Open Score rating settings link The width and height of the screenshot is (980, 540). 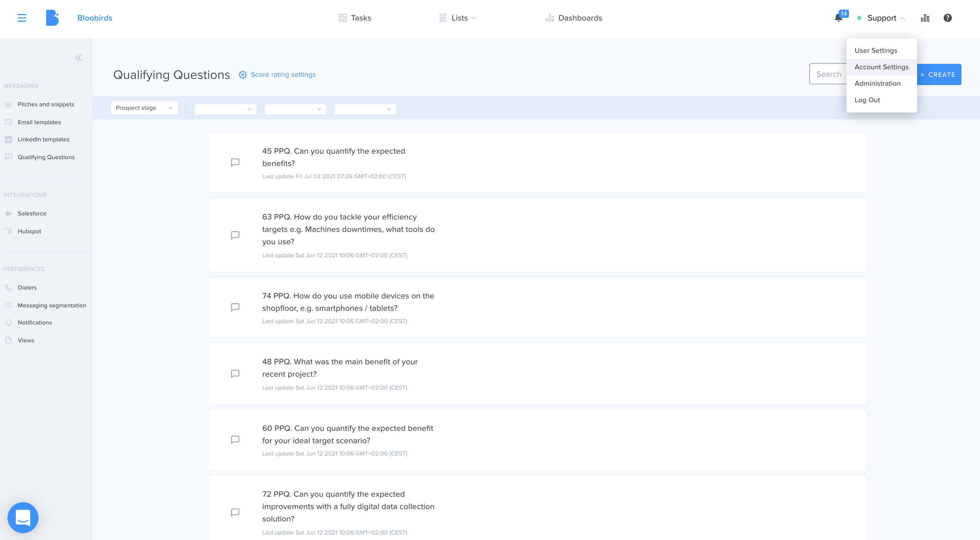[283, 74]
